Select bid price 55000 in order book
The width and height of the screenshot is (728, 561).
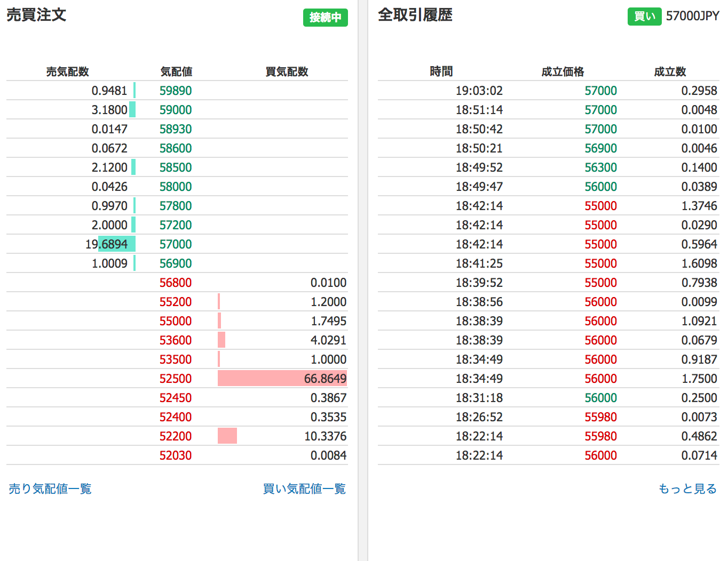[x=176, y=321]
